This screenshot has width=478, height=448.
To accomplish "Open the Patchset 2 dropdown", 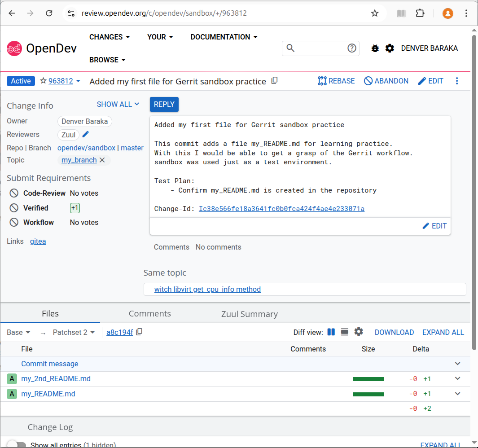I will (x=74, y=333).
